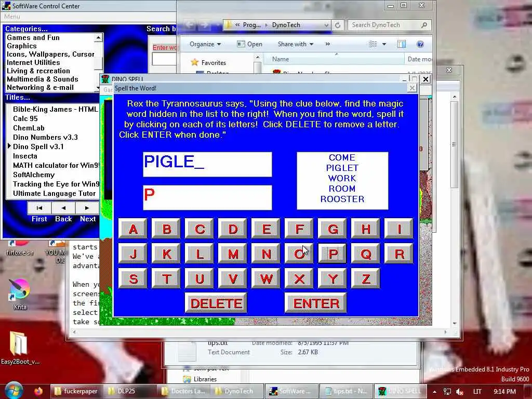Select Internet Utilities category
Image resolution: width=532 pixels, height=399 pixels.
pos(33,62)
